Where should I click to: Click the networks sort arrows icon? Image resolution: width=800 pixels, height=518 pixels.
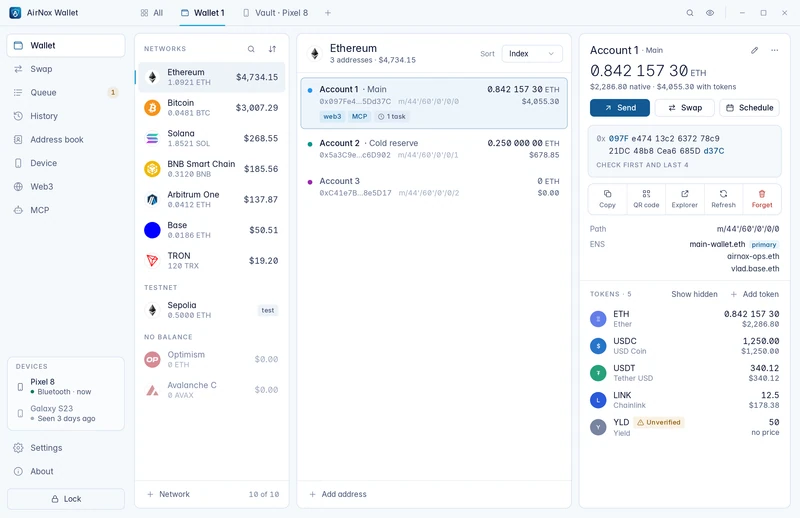click(272, 49)
